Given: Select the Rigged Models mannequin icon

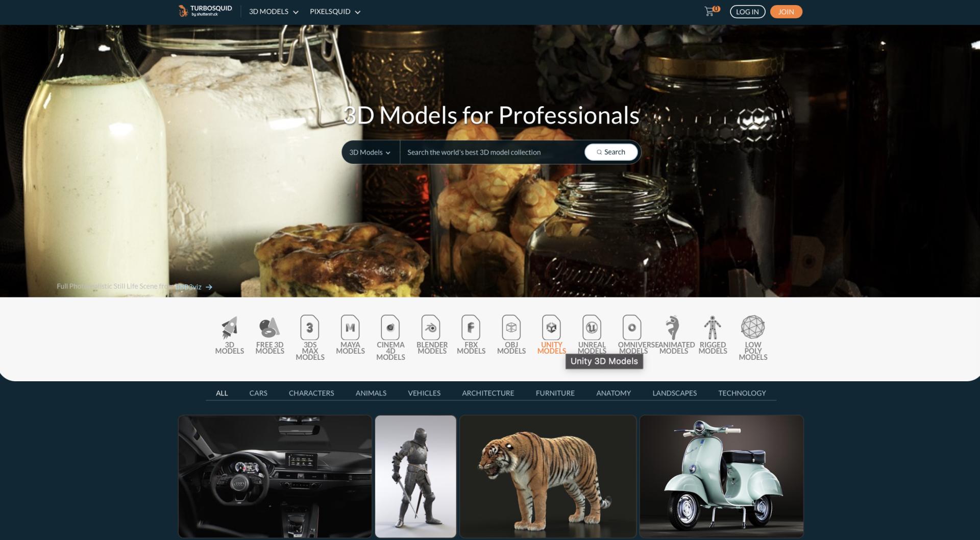Looking at the screenshot, I should pyautogui.click(x=713, y=327).
